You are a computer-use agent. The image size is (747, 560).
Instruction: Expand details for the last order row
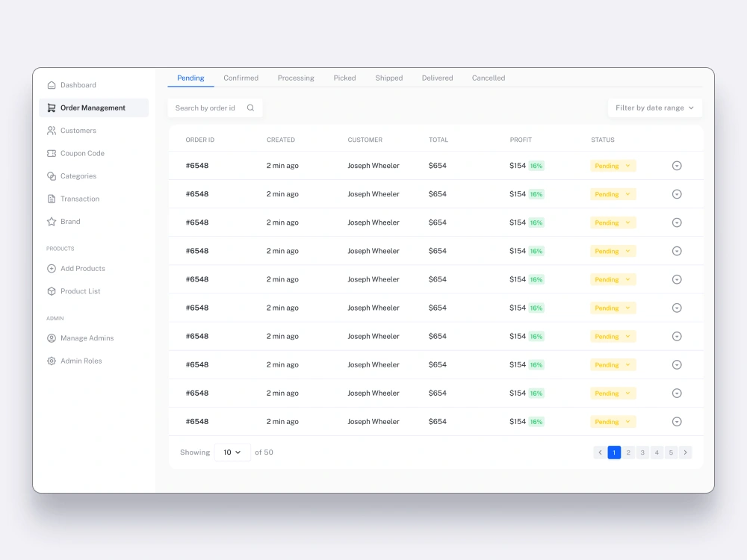677,421
